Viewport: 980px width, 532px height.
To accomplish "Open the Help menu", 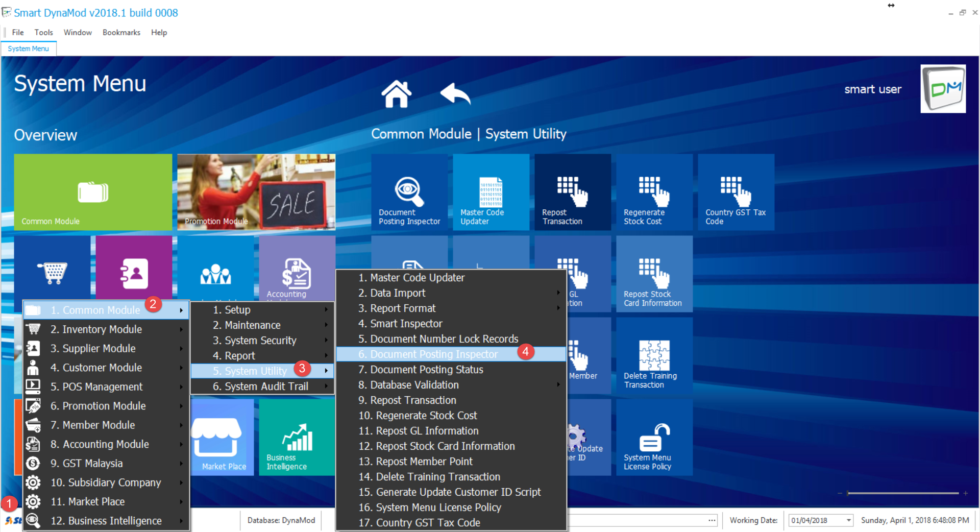I will click(x=159, y=32).
